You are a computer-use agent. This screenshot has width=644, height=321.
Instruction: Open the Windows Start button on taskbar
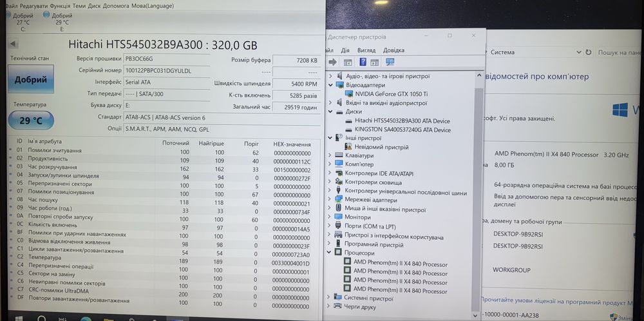19,318
